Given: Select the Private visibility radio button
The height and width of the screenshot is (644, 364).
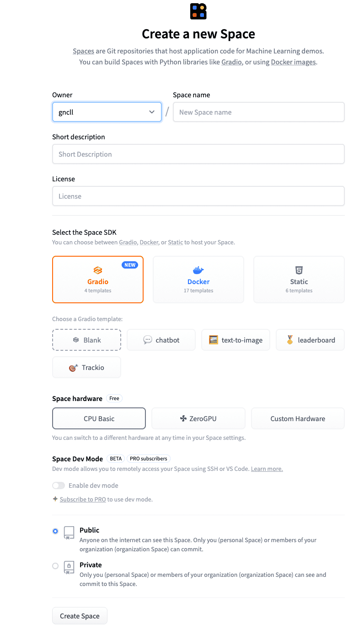Looking at the screenshot, I should click(x=55, y=566).
